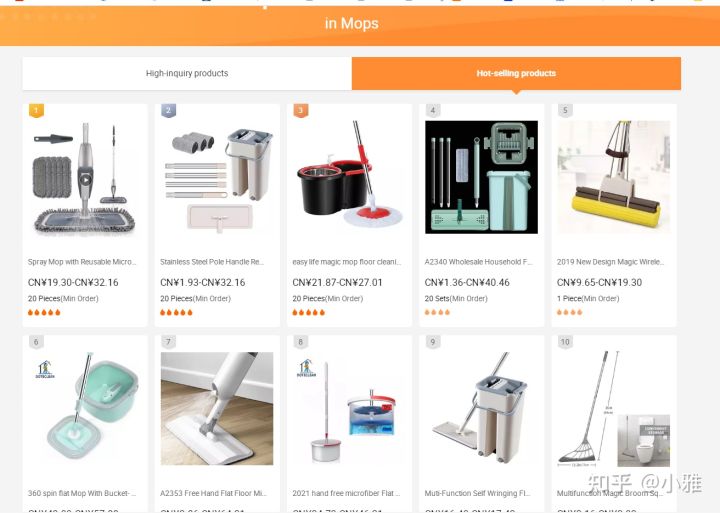Open Stainless Steel Pole Handle product image
This screenshot has height=513, width=720.
click(217, 178)
